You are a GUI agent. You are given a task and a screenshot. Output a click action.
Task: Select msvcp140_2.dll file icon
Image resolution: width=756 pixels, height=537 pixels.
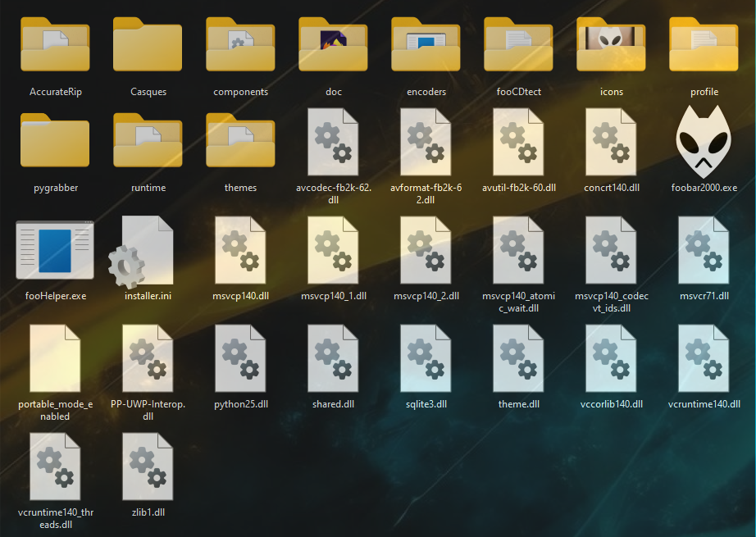(426, 250)
